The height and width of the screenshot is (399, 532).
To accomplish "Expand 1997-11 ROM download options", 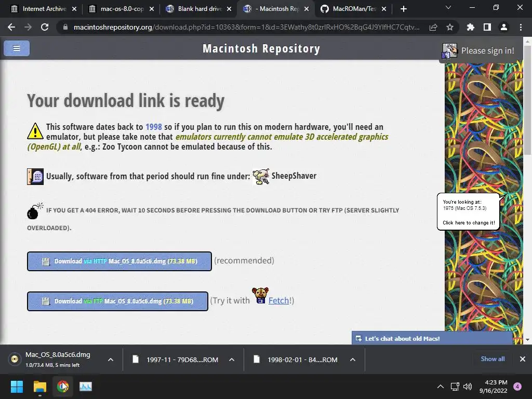I will pos(232,360).
